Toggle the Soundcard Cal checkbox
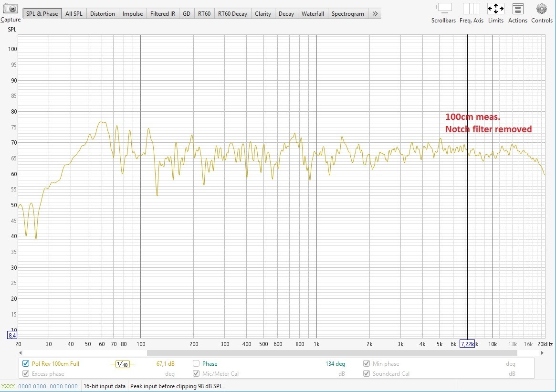The width and height of the screenshot is (556, 392). (x=367, y=373)
